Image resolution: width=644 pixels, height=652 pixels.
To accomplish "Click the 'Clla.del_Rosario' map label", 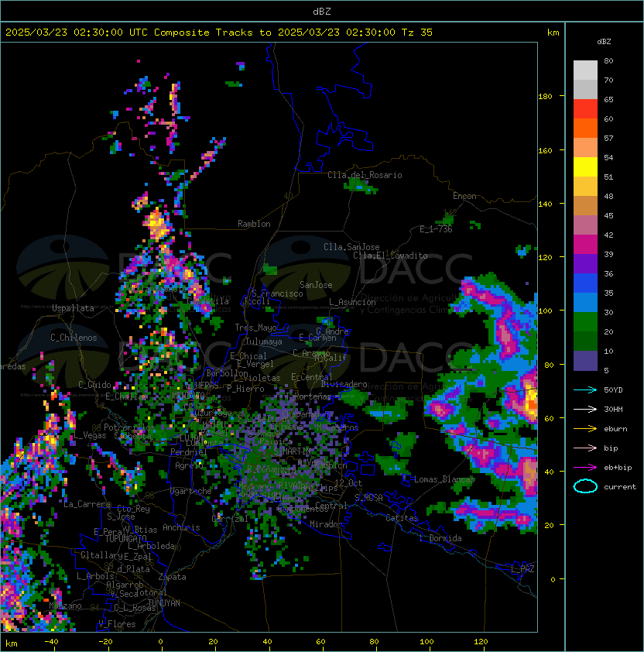I will 365,175.
